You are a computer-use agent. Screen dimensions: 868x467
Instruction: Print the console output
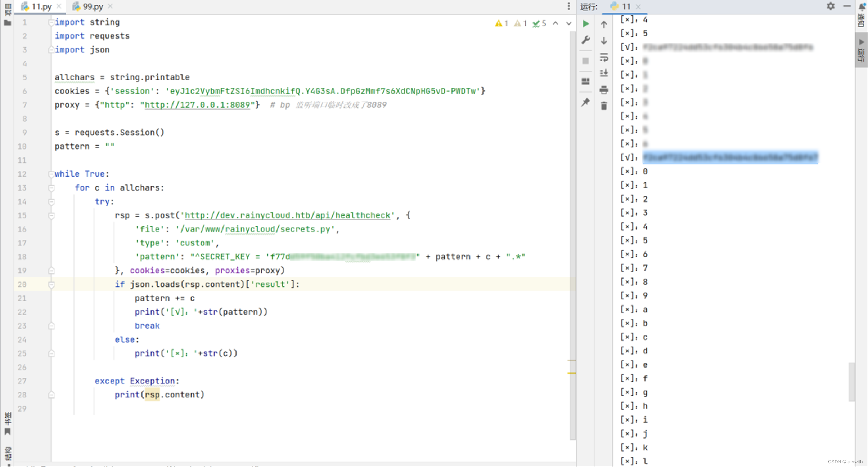[604, 90]
